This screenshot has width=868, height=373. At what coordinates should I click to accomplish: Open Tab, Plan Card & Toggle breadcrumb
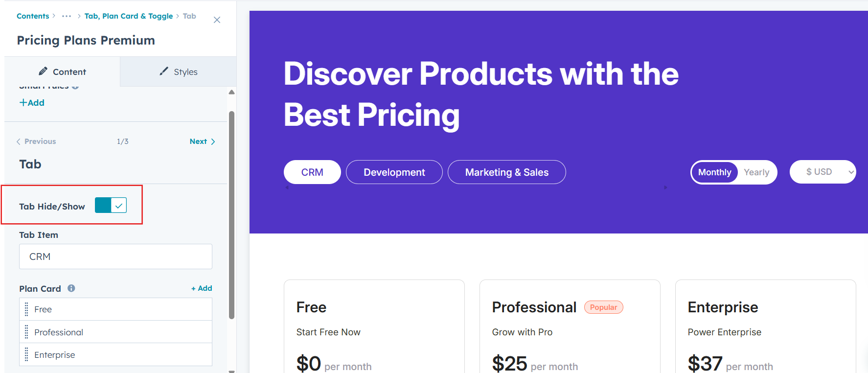[129, 16]
